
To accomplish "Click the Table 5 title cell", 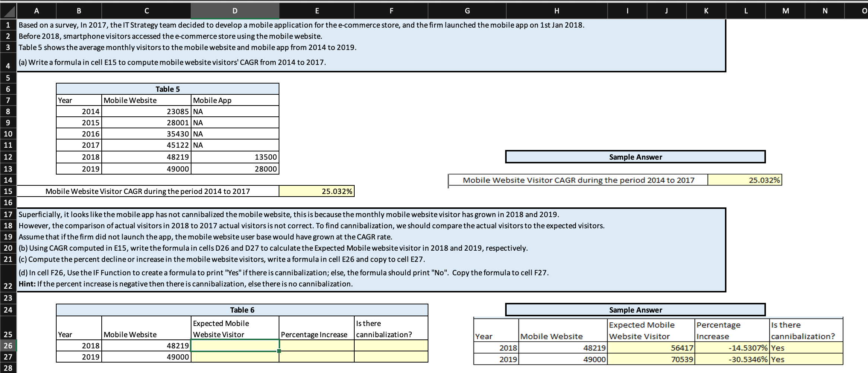I will coord(168,89).
